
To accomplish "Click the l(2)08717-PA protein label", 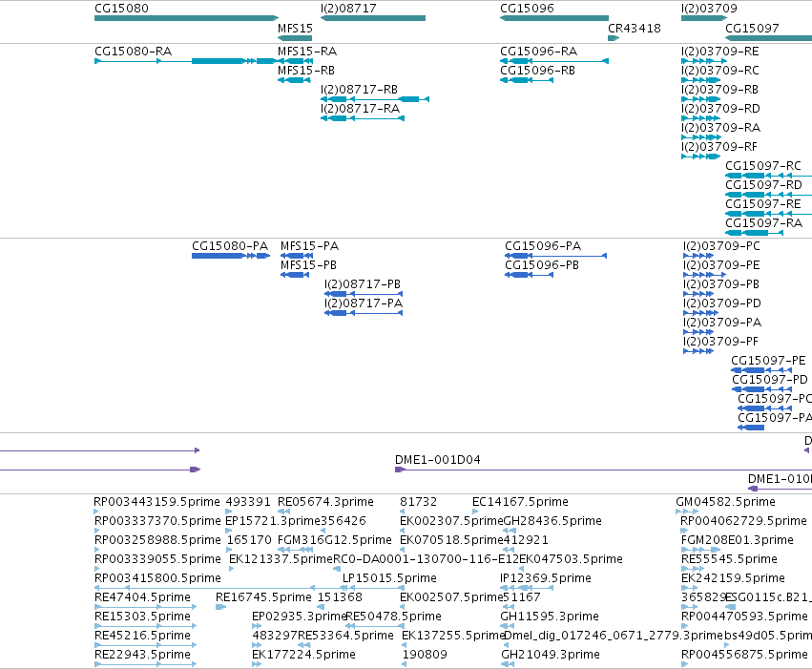I will tap(364, 303).
